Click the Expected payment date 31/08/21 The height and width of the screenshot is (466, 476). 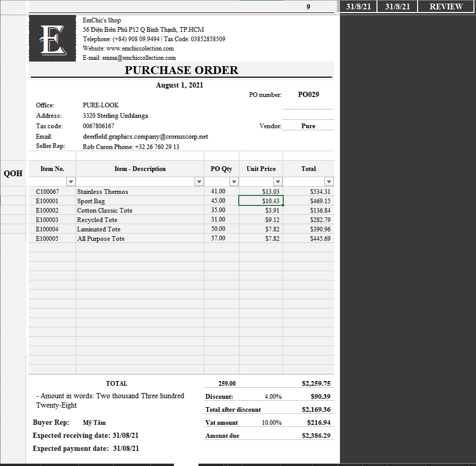click(x=126, y=449)
